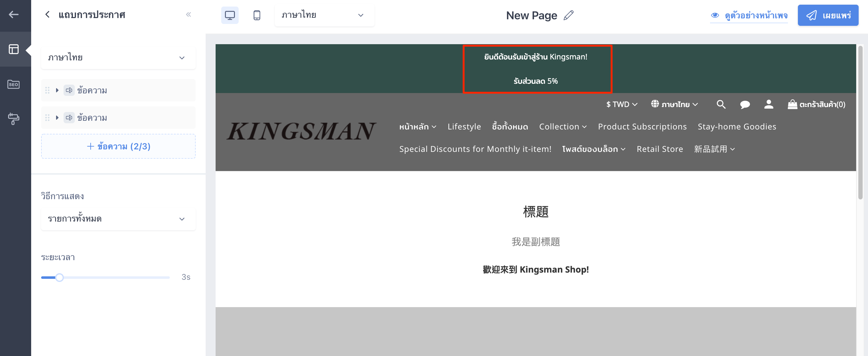The height and width of the screenshot is (356, 868).
Task: Click announcement text รับส่วนลด 5%
Action: 536,81
